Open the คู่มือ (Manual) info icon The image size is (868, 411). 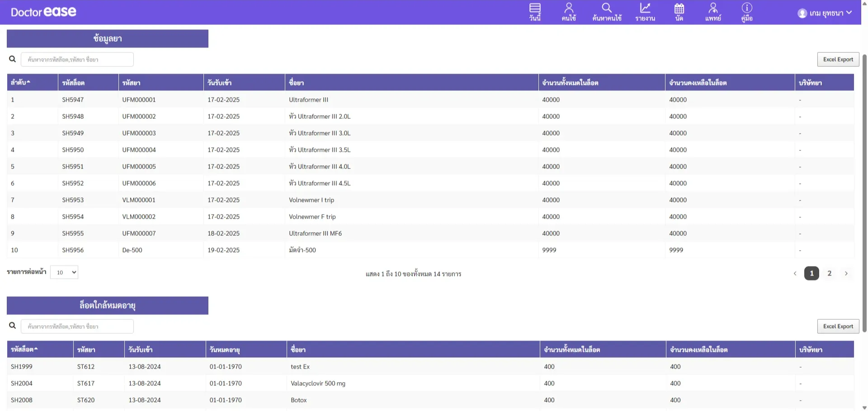(x=747, y=12)
